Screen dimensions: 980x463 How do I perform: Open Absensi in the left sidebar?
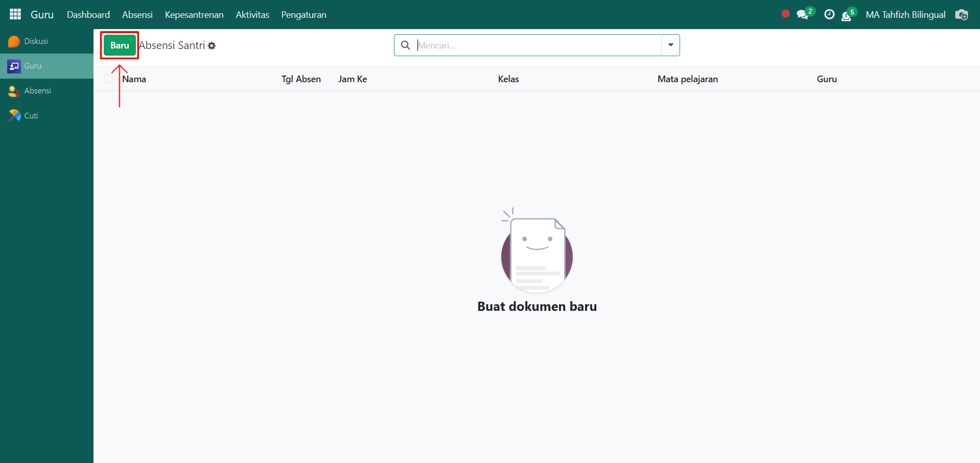pos(37,91)
